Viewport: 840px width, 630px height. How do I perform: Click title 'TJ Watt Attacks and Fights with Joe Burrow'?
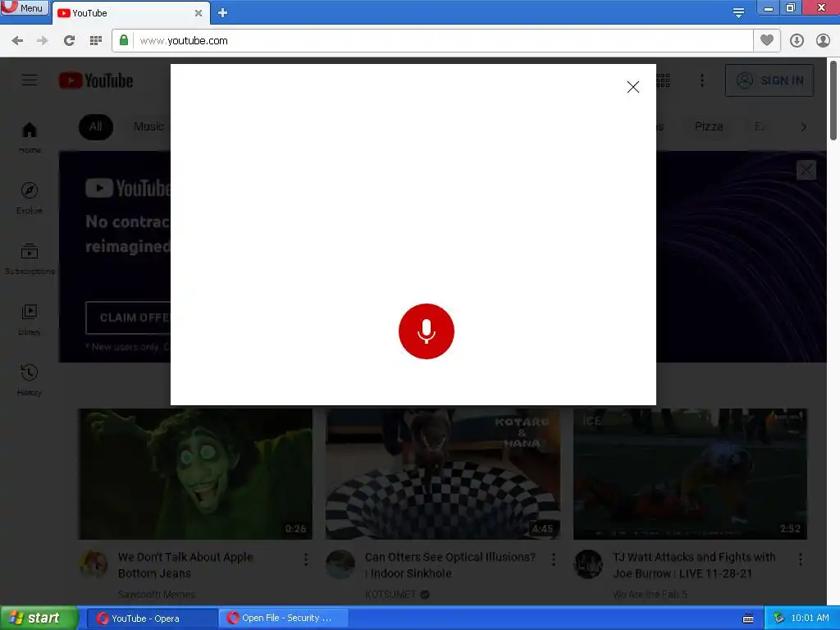(x=694, y=564)
